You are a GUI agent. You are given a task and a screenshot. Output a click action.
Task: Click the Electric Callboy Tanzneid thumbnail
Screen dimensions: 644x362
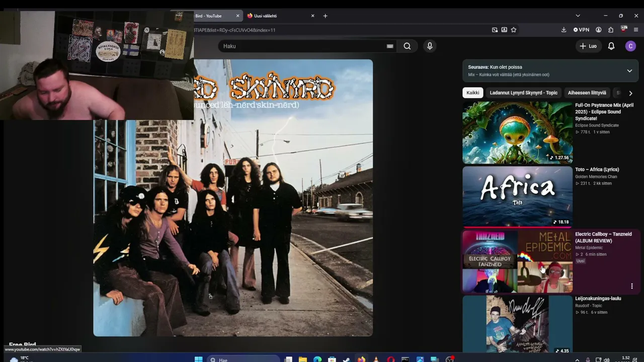click(x=517, y=261)
